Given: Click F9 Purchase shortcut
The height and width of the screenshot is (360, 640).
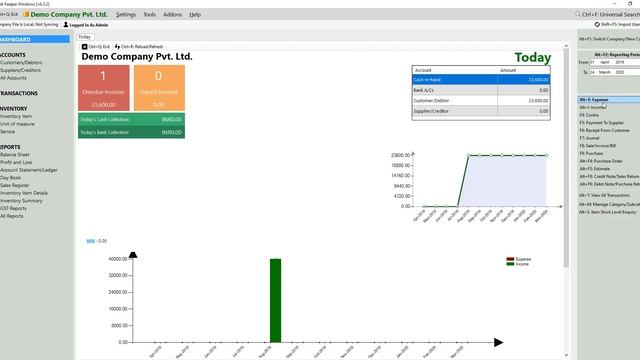Looking at the screenshot, I should click(591, 153).
